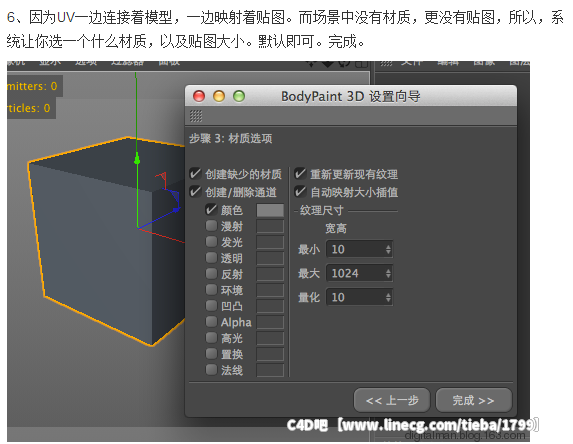
Task: Adjust the 最小 value stepper arrows
Action: pyautogui.click(x=388, y=249)
